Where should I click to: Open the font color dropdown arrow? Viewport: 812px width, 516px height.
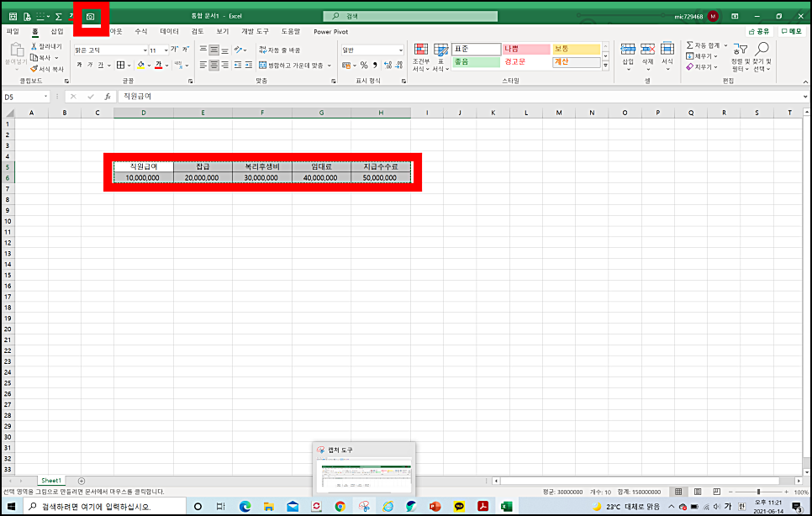[166, 66]
